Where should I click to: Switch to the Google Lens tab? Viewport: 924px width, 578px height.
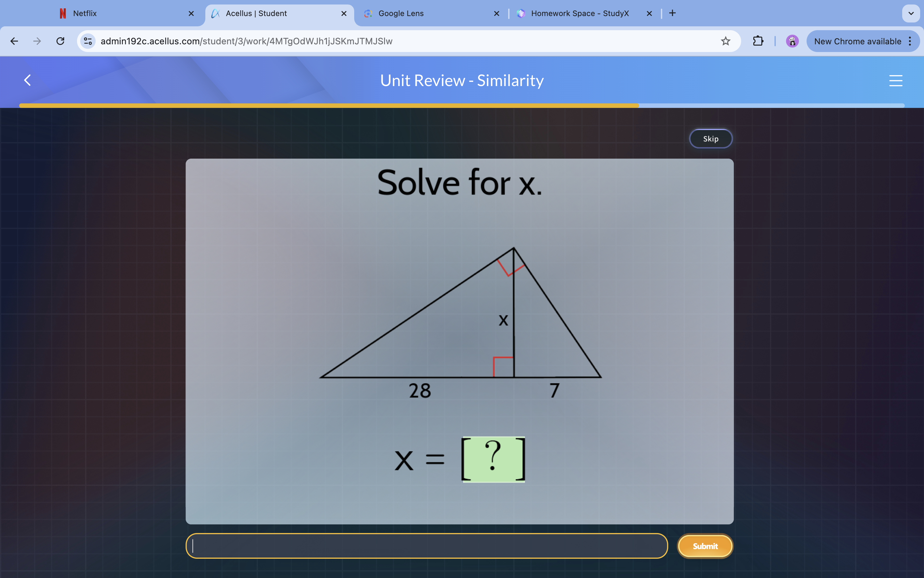[432, 13]
